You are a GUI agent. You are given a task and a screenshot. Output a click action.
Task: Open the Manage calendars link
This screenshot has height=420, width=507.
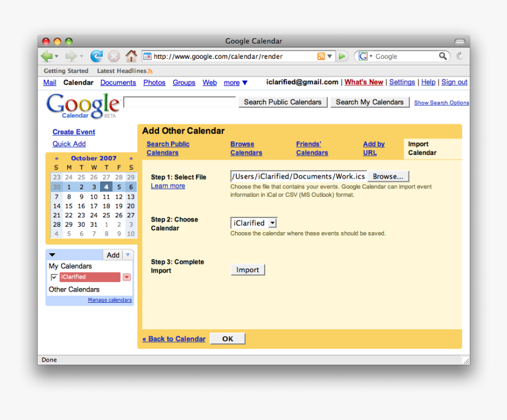tap(110, 300)
